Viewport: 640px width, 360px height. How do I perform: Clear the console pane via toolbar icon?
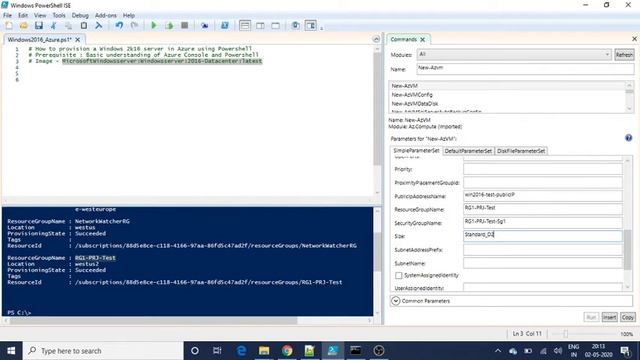coord(98,26)
